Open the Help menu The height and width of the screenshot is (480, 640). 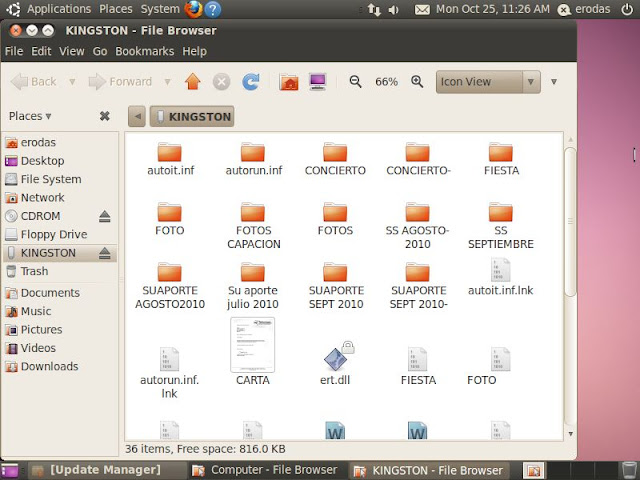click(x=194, y=51)
